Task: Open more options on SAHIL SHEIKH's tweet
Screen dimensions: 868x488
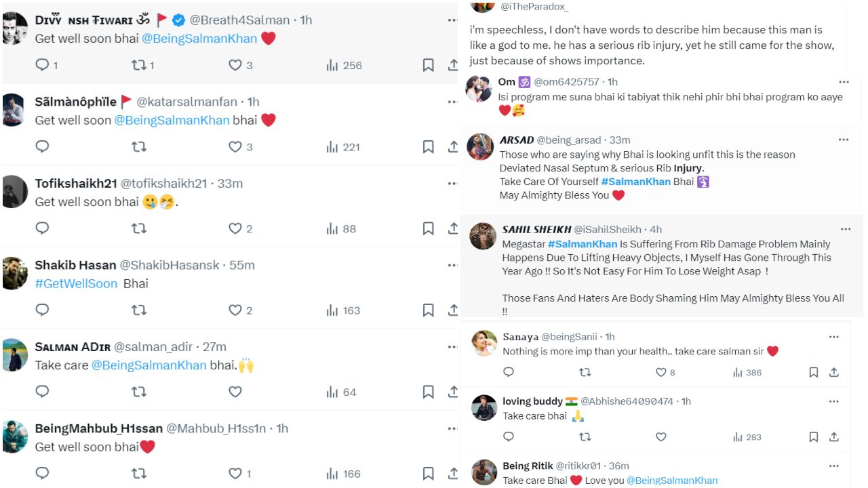Action: point(845,229)
